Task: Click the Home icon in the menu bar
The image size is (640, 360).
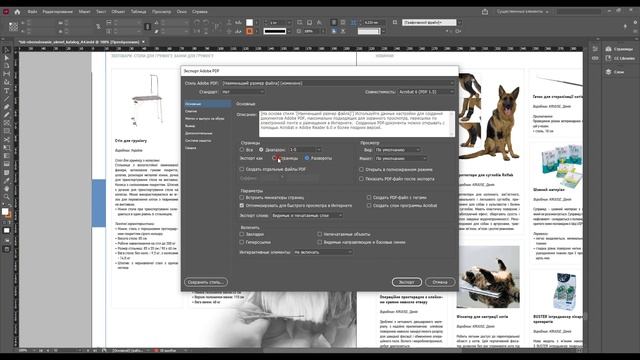Action: click(x=17, y=12)
